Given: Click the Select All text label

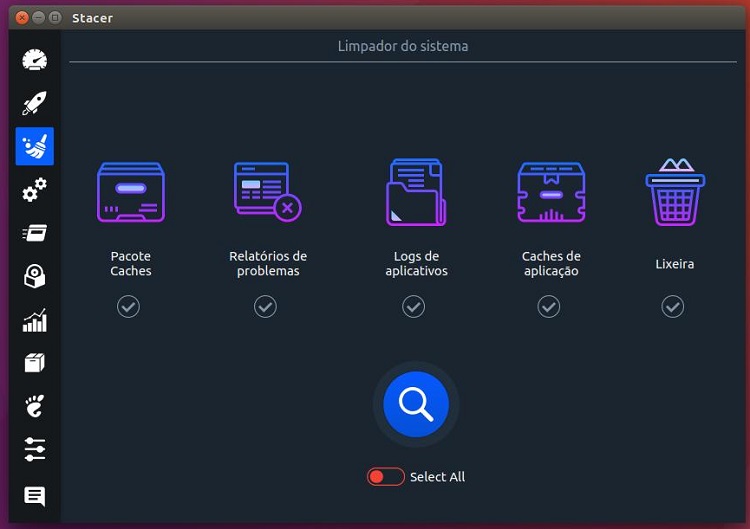Looking at the screenshot, I should click(437, 477).
